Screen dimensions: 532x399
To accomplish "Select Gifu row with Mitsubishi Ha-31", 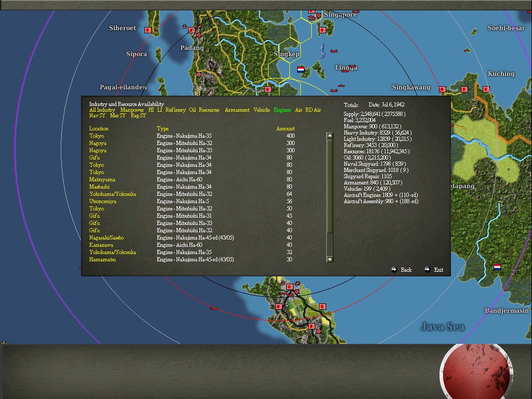I will 95,216.
